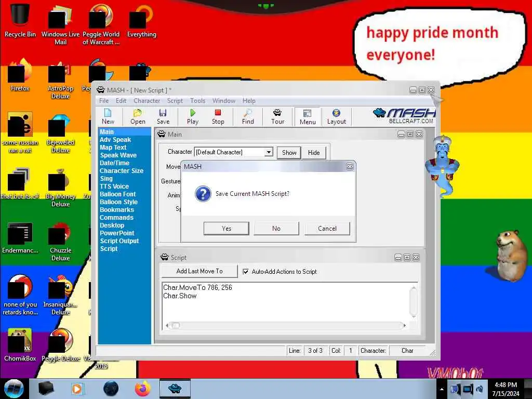The width and height of the screenshot is (532, 399).
Task: Open the Windows Start button
Action: (14, 389)
